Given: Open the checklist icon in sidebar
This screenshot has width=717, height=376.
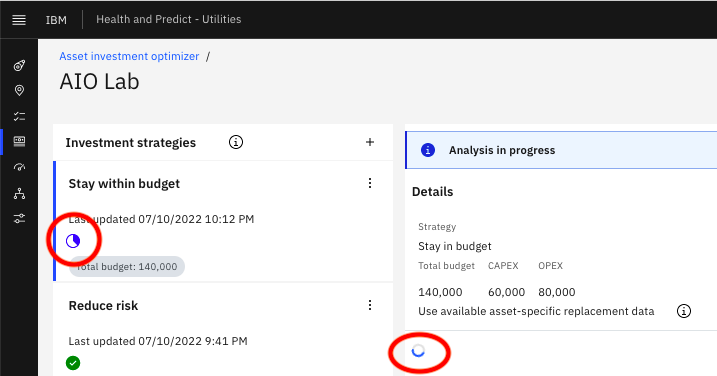Looking at the screenshot, I should point(19,116).
